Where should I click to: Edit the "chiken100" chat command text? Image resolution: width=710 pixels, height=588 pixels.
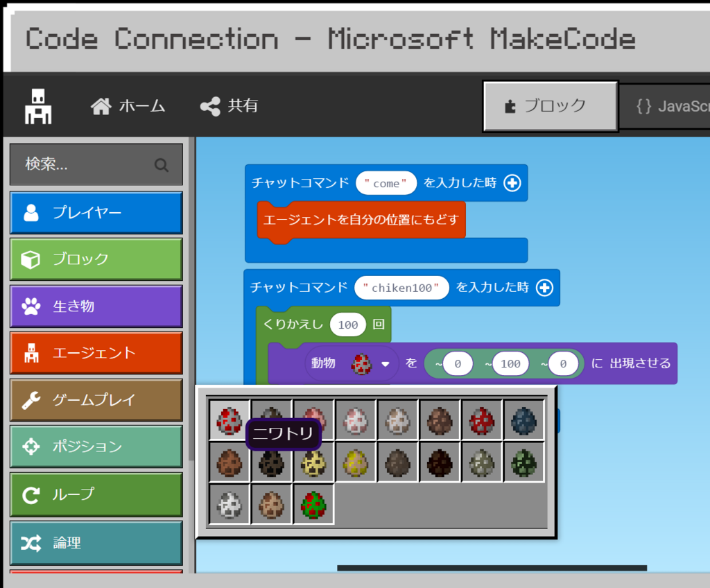(x=401, y=288)
